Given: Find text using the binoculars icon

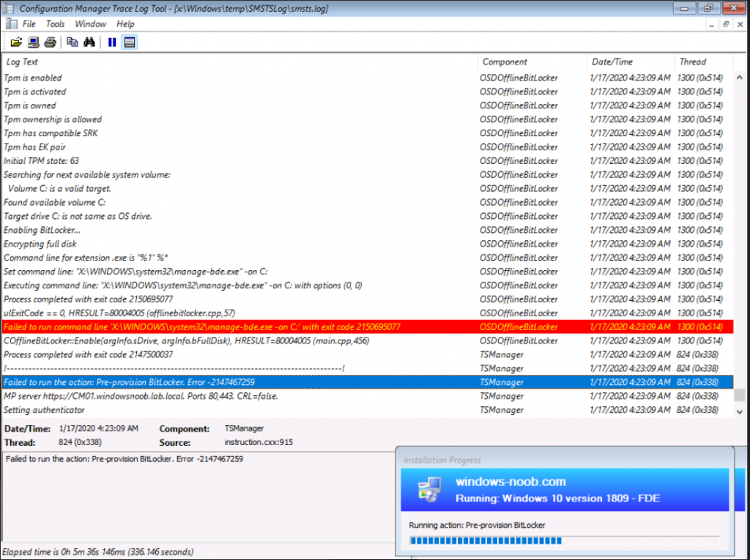Looking at the screenshot, I should pyautogui.click(x=88, y=42).
